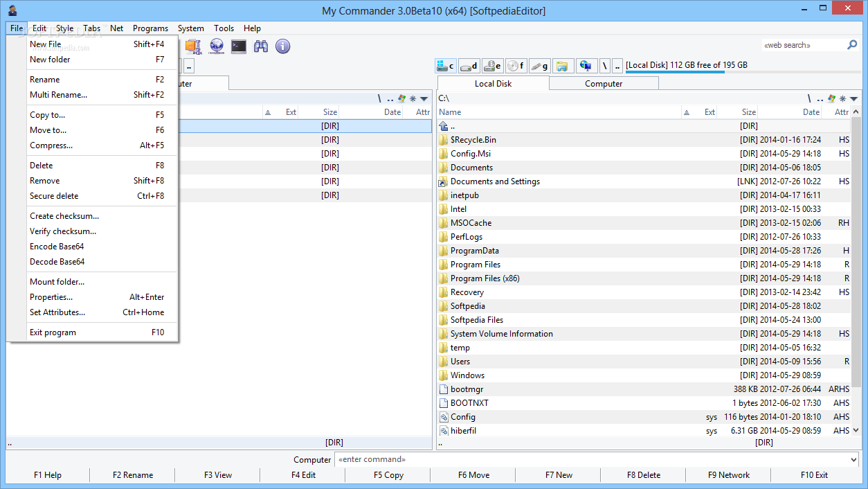The width and height of the screenshot is (868, 489).
Task: Open file search with the binoculars icon
Action: pos(260,46)
